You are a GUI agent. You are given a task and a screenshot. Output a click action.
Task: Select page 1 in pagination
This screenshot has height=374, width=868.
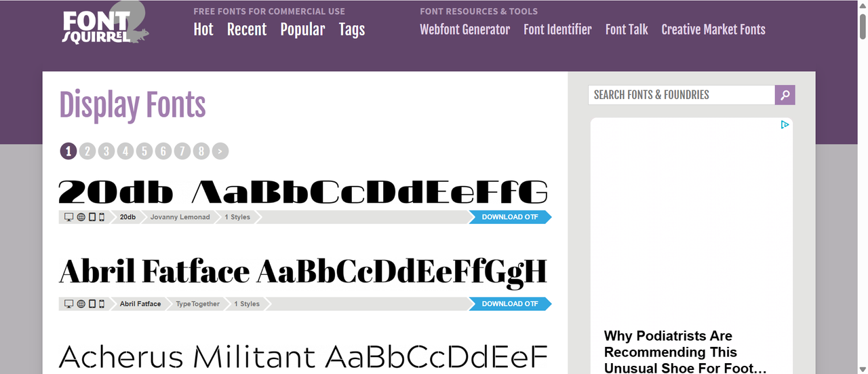point(68,151)
